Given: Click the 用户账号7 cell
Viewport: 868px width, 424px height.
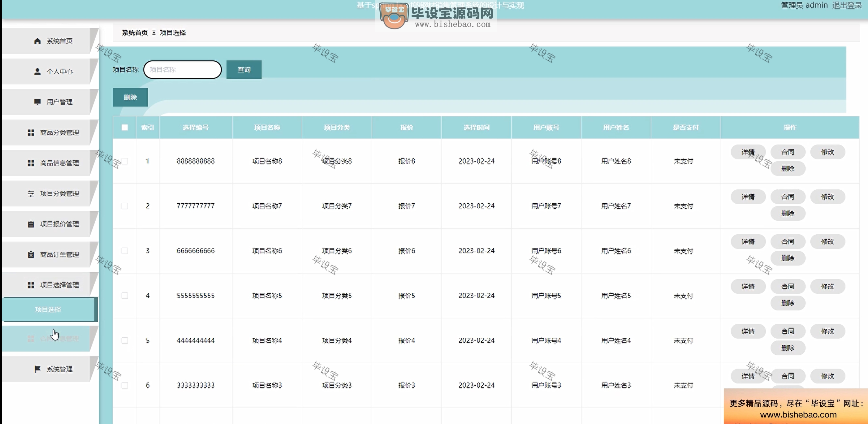Looking at the screenshot, I should [x=546, y=206].
